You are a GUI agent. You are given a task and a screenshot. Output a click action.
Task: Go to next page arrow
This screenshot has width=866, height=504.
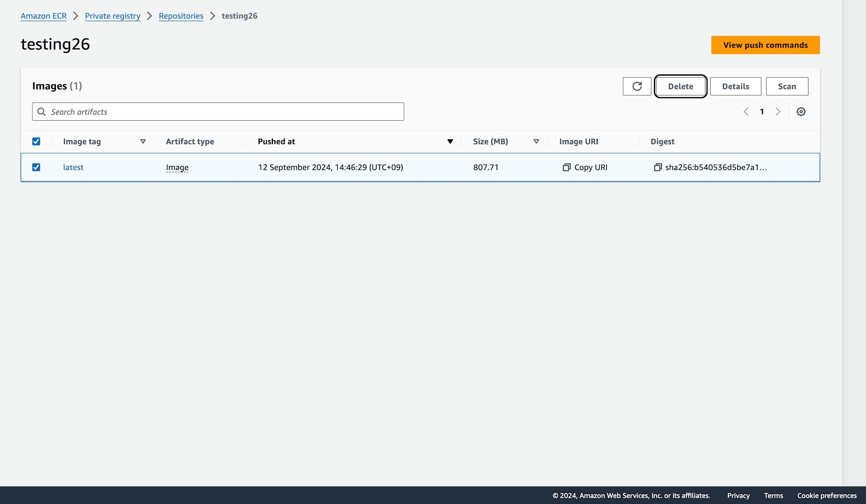[x=778, y=112]
